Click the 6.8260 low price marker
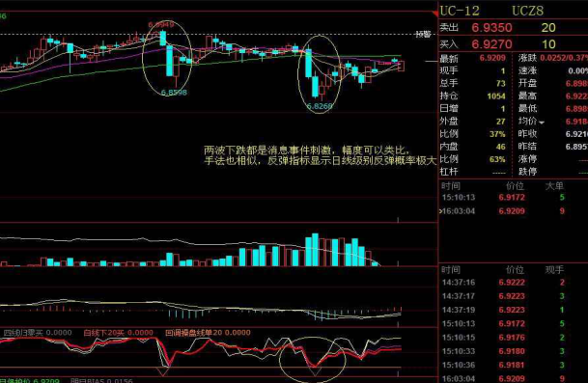The width and height of the screenshot is (588, 383). click(320, 106)
